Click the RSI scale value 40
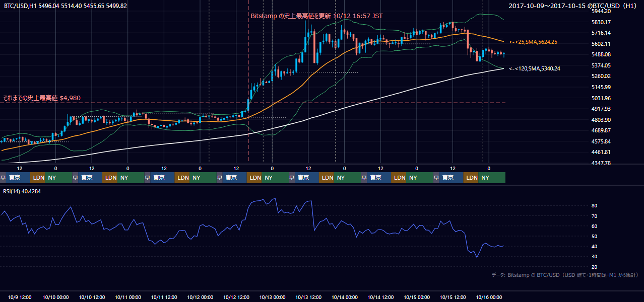This screenshot has height=302, width=644. [595, 246]
